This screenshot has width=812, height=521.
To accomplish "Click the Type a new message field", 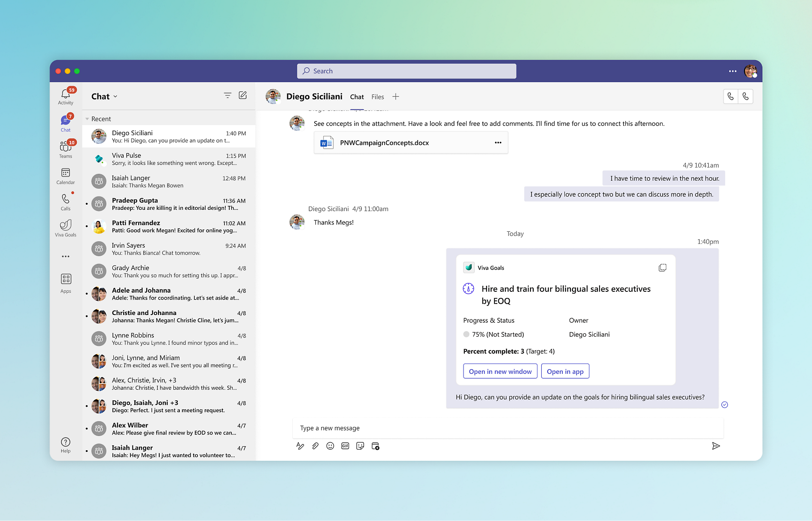I will point(508,428).
